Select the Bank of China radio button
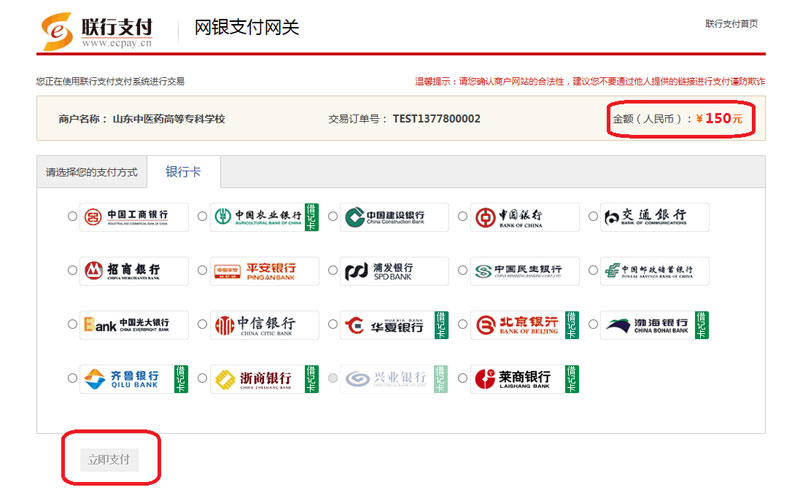Viewport: 800px width, 498px height. 463,216
